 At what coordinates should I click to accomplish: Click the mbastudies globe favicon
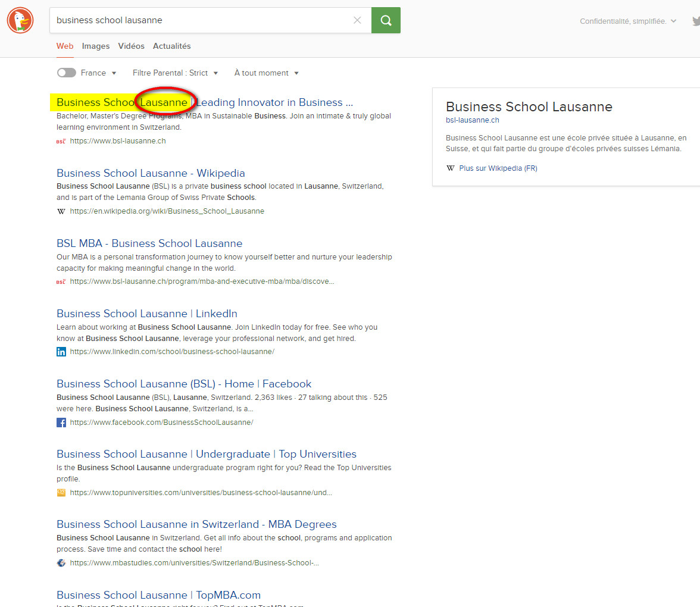pyautogui.click(x=61, y=563)
